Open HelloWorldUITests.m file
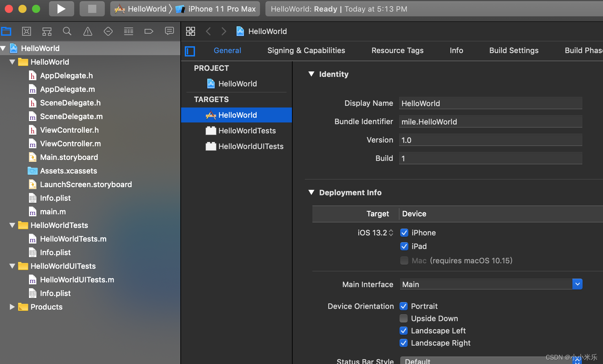The width and height of the screenshot is (603, 364). pos(77,280)
